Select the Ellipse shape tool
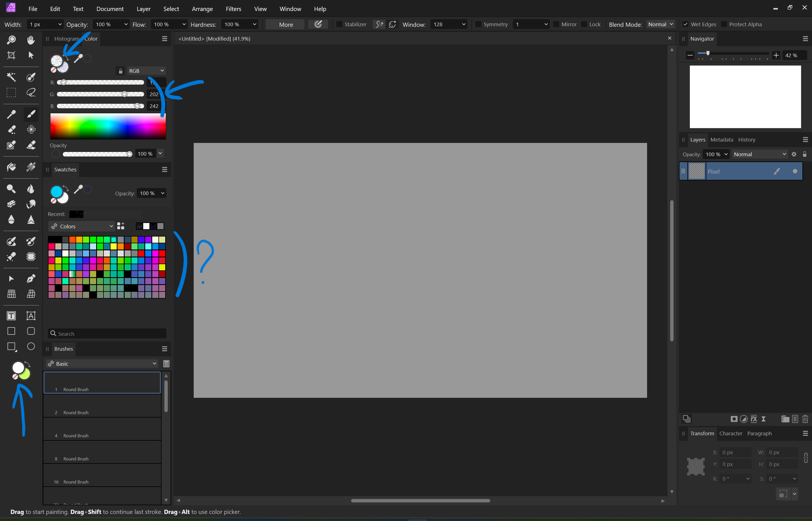 click(31, 346)
